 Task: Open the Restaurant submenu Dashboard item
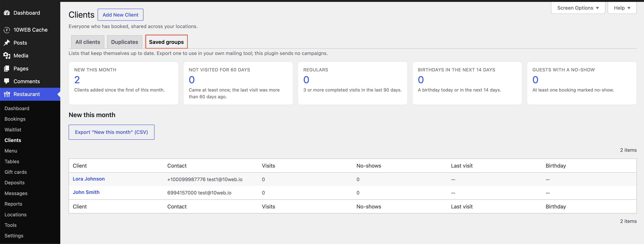click(17, 108)
